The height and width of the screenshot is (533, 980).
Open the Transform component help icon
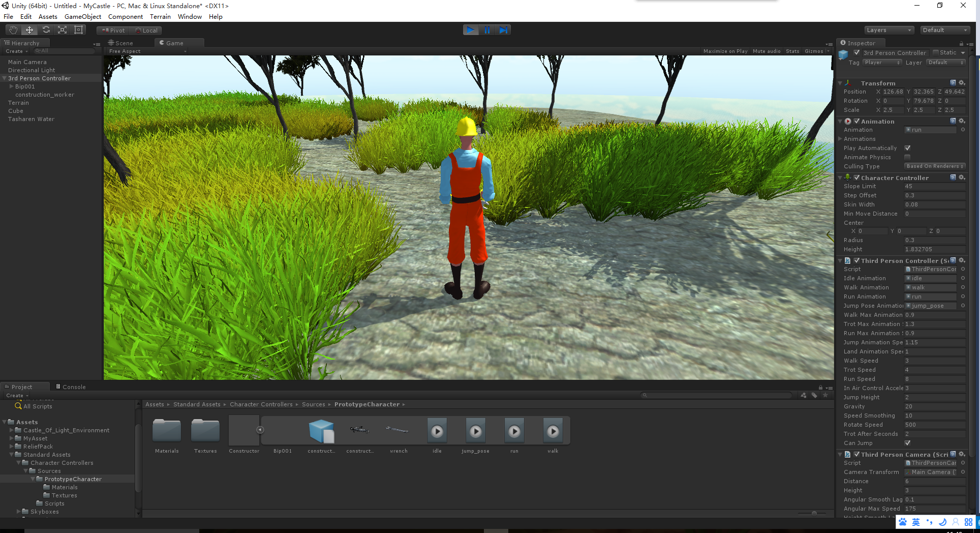click(x=953, y=83)
